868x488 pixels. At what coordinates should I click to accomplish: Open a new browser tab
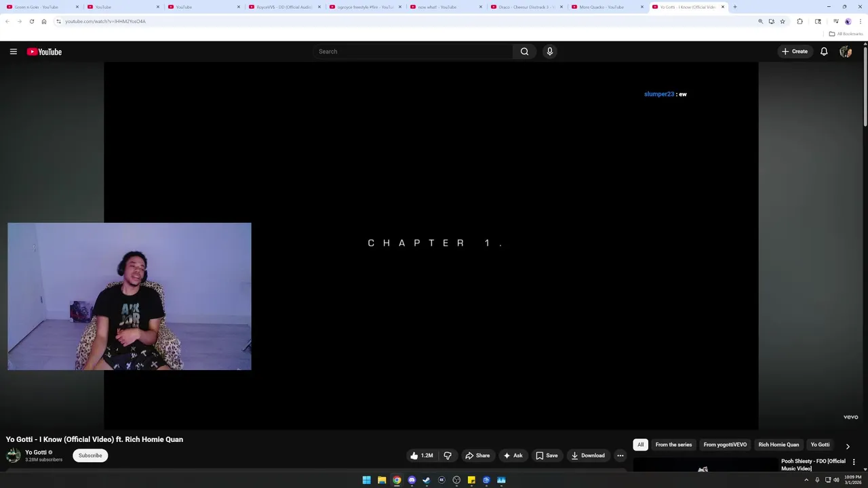735,7
